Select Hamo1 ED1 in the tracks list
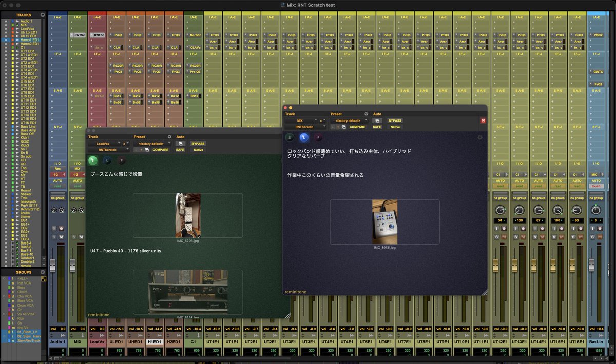This screenshot has height=364, width=616. (29, 39)
